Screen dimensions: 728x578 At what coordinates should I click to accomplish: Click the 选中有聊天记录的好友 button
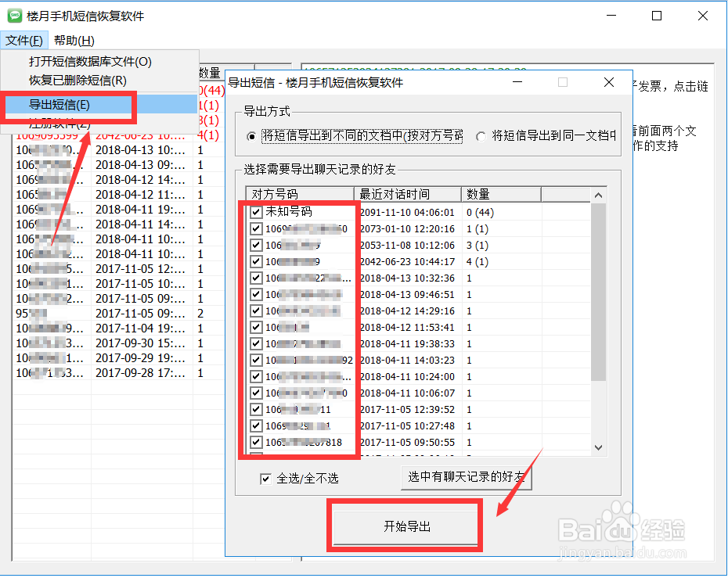tap(466, 477)
